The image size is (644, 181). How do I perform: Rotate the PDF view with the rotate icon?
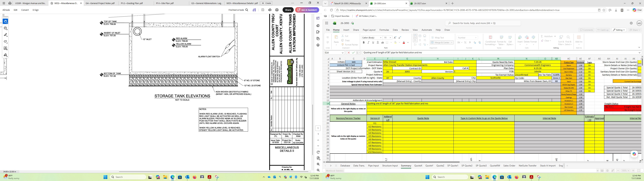[x=318, y=152]
